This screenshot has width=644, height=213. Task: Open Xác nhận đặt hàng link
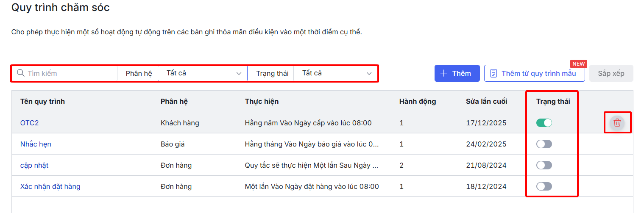(50, 186)
